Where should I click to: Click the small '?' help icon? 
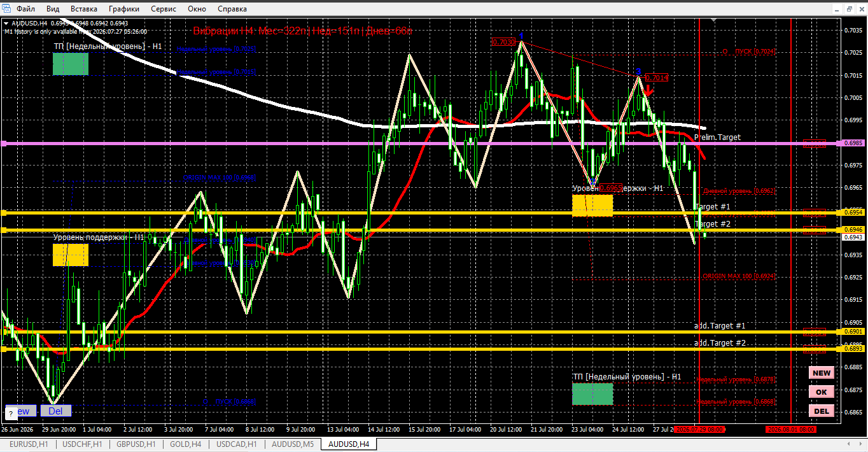click(x=11, y=414)
